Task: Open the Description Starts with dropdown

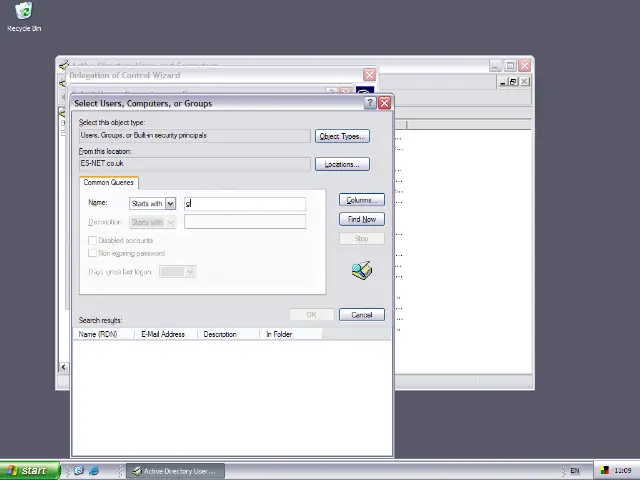Action: (171, 222)
